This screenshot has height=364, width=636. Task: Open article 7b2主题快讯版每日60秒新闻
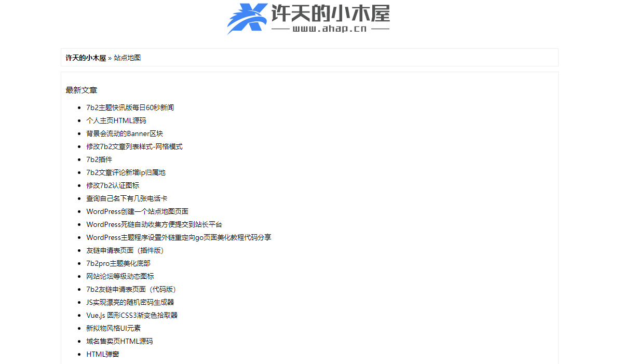[130, 107]
